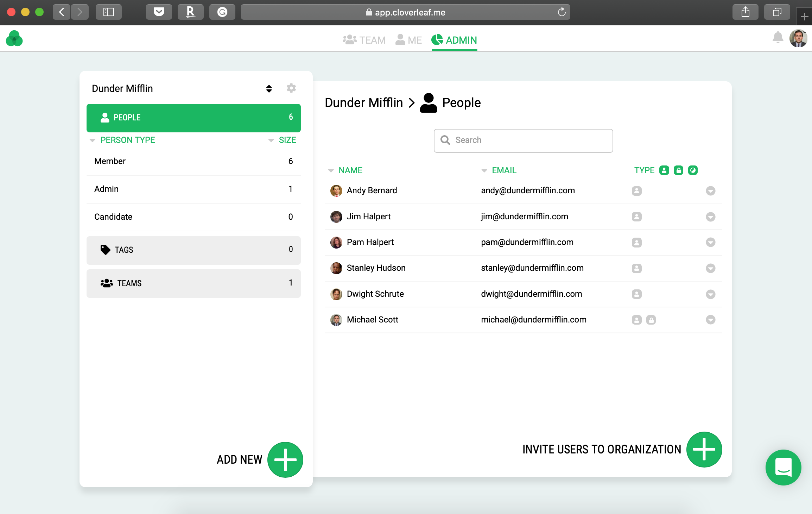Select the PEOPLE section in sidebar

[194, 118]
